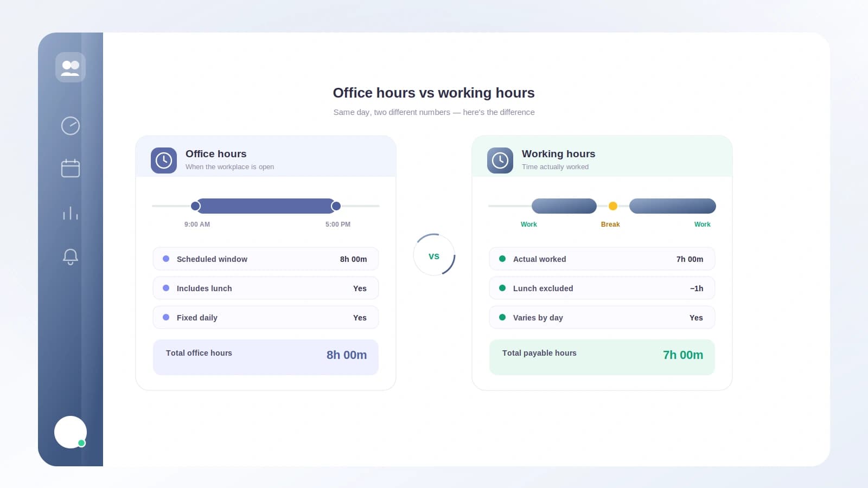Click the 'Same day, two different numbers' subtitle
Image resolution: width=868 pixels, height=488 pixels.
(x=434, y=112)
